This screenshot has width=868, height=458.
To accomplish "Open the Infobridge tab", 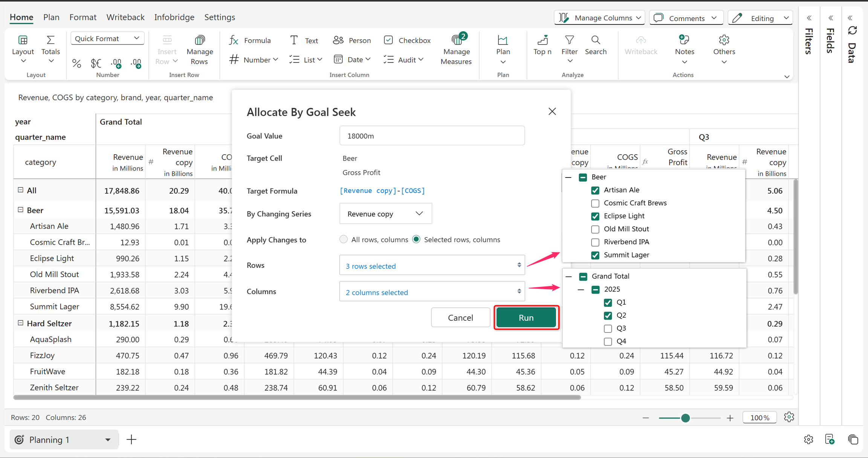I will tap(174, 17).
